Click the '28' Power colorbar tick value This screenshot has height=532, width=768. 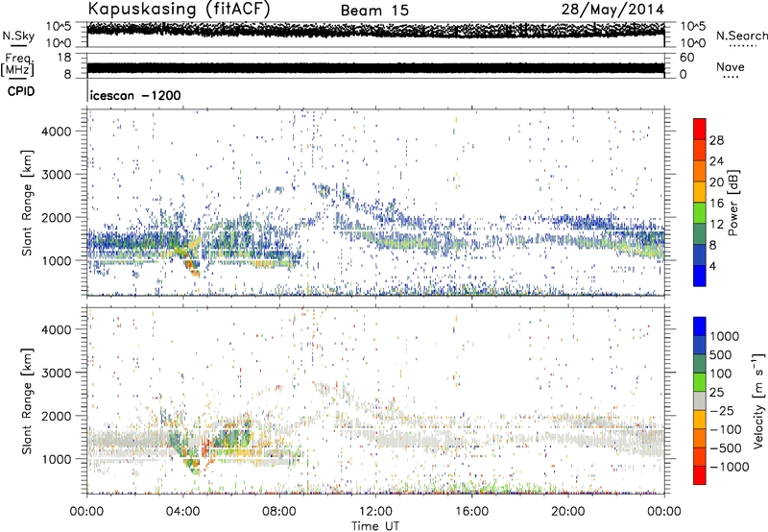point(716,140)
